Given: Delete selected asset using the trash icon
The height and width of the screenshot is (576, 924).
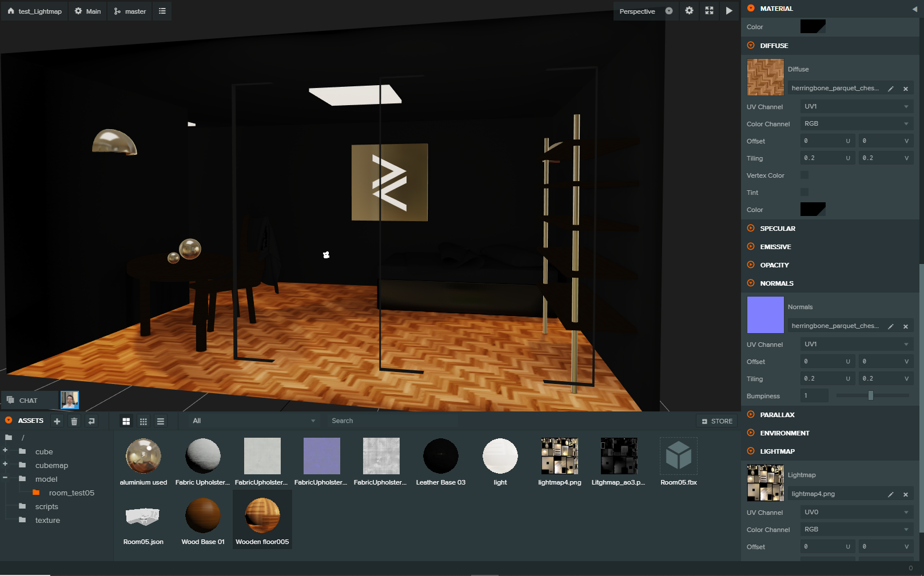Looking at the screenshot, I should tap(74, 421).
